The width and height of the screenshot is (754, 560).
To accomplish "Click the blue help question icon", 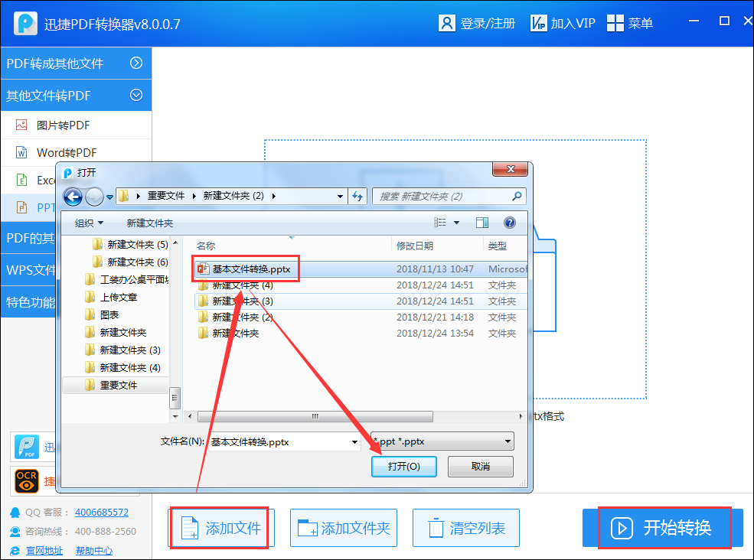I will tap(510, 223).
